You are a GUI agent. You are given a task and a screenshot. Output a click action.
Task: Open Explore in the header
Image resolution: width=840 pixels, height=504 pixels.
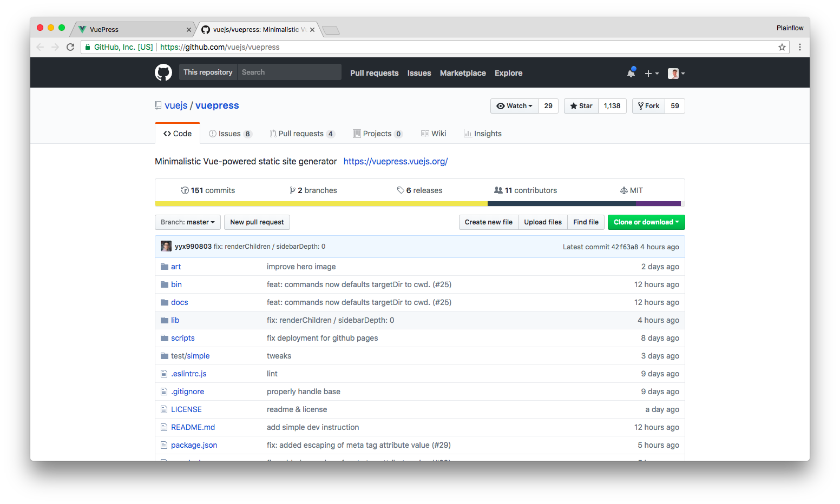[x=509, y=73]
